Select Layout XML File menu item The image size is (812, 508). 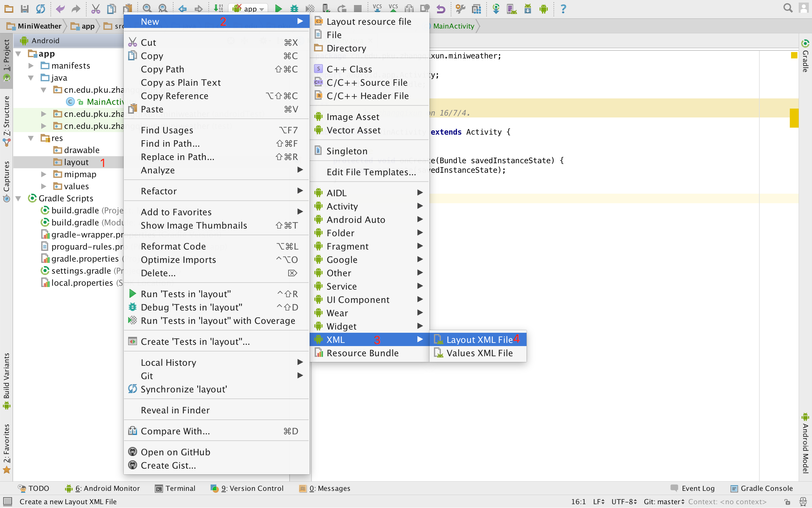click(478, 340)
